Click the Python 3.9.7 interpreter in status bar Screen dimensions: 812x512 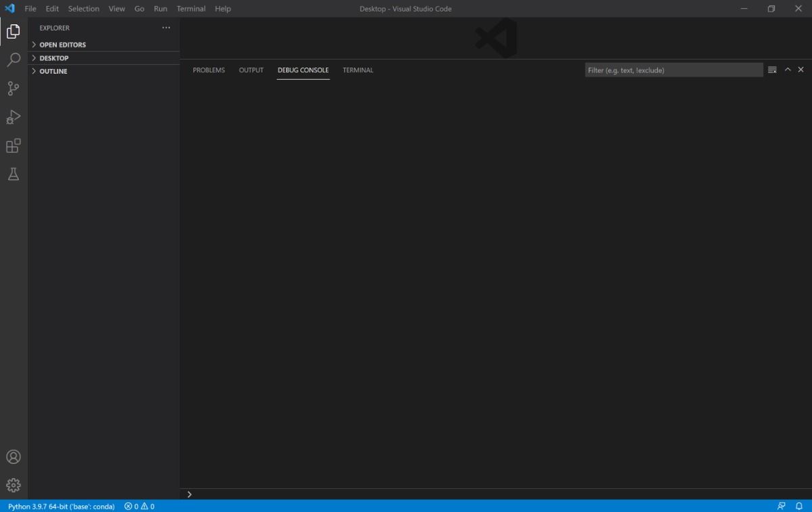click(60, 506)
